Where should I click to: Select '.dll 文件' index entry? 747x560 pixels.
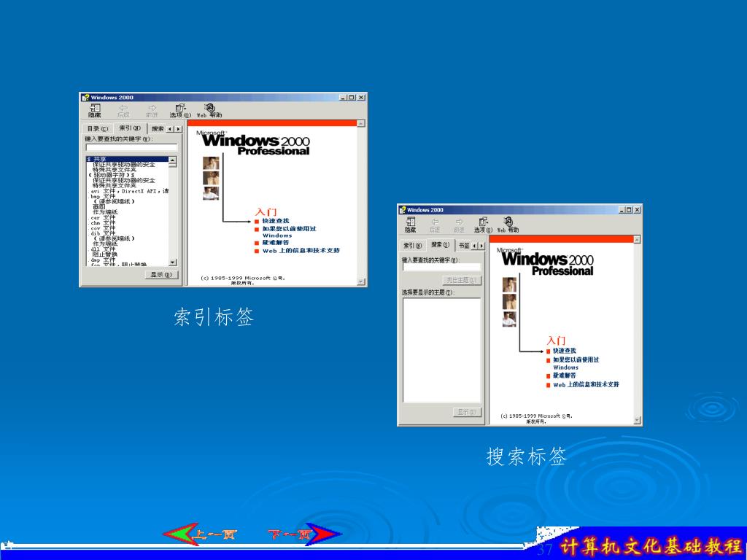click(x=102, y=249)
